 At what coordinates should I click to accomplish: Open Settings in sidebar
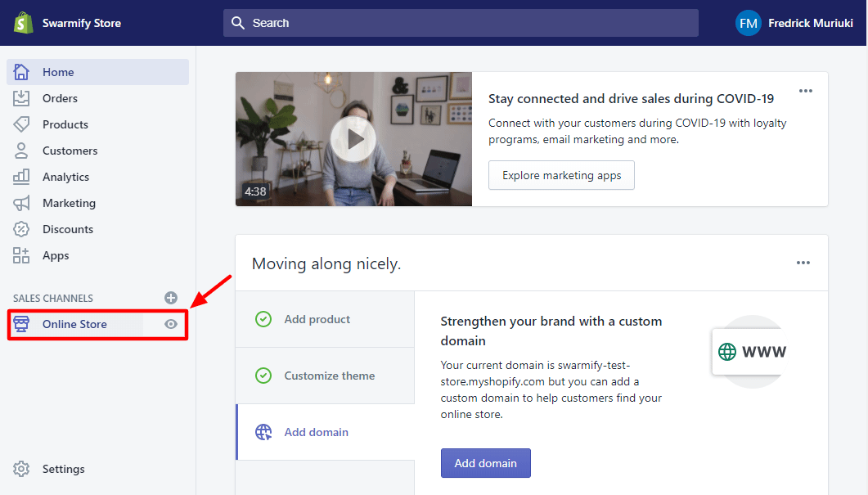(x=63, y=469)
